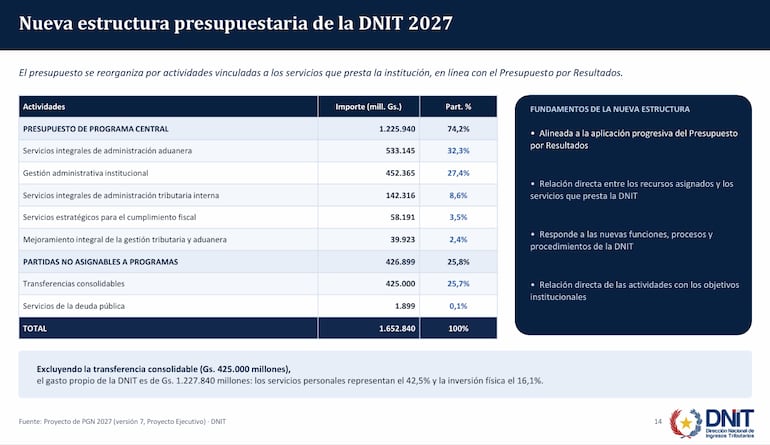770x445 pixels.
Task: Click the percentage 25,8%
Action: click(458, 262)
